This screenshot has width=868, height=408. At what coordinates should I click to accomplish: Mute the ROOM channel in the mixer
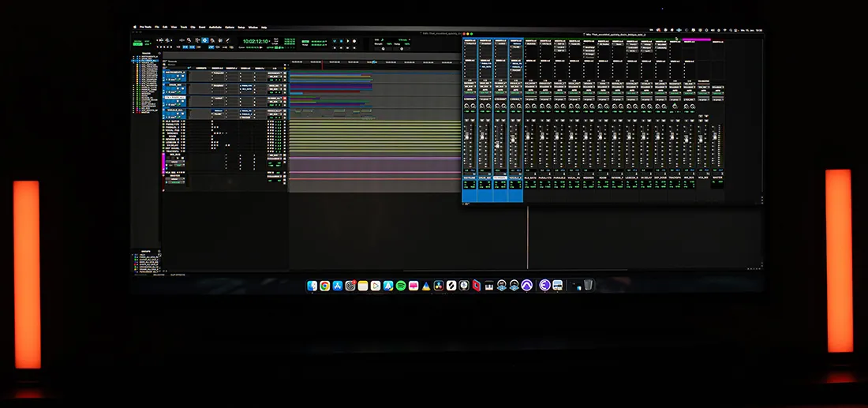[x=606, y=120]
